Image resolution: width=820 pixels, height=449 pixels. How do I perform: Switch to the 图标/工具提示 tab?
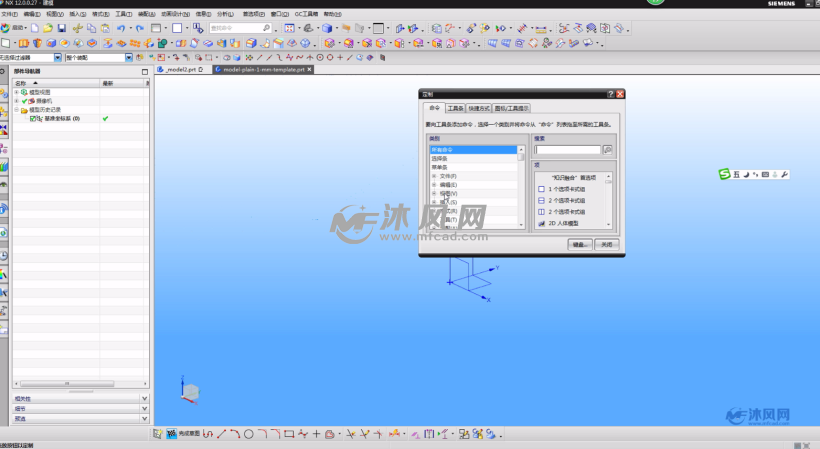[x=512, y=108]
